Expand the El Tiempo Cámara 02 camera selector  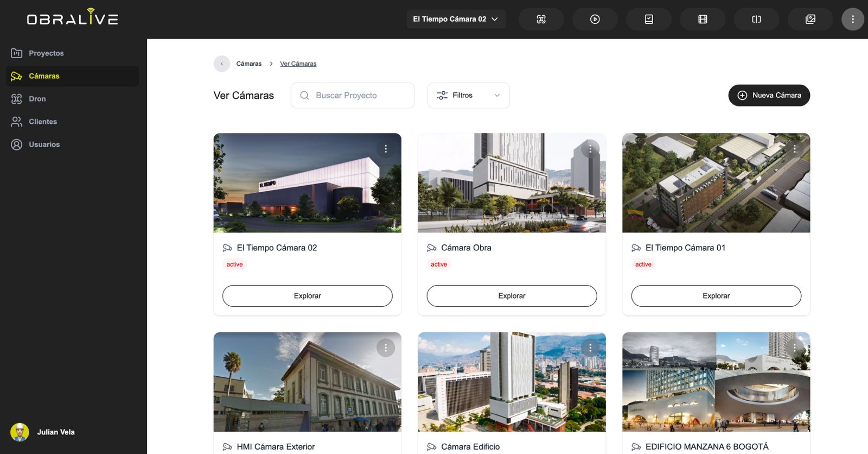(x=456, y=19)
